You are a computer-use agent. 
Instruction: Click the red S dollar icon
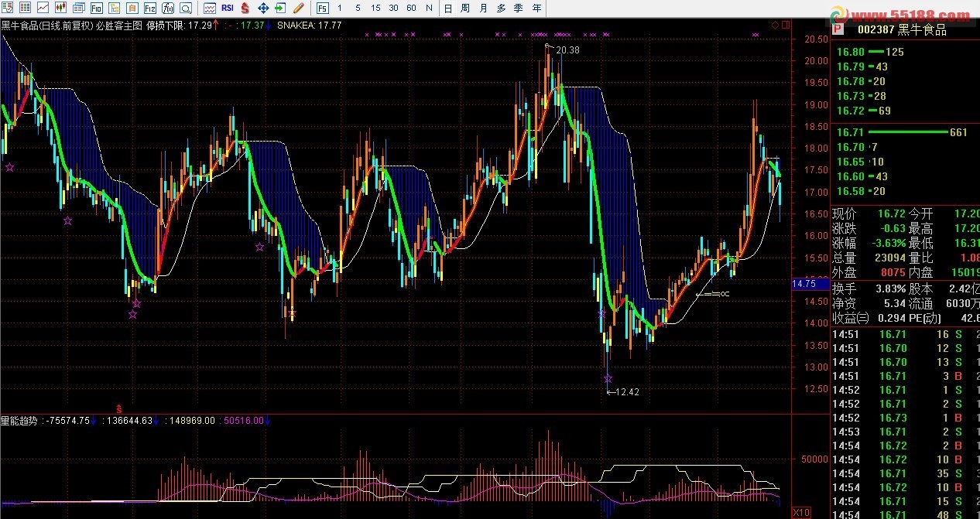click(x=245, y=8)
